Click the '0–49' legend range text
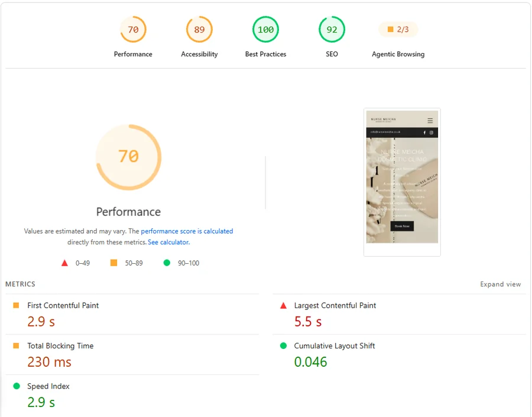The image size is (532, 417). tap(83, 263)
